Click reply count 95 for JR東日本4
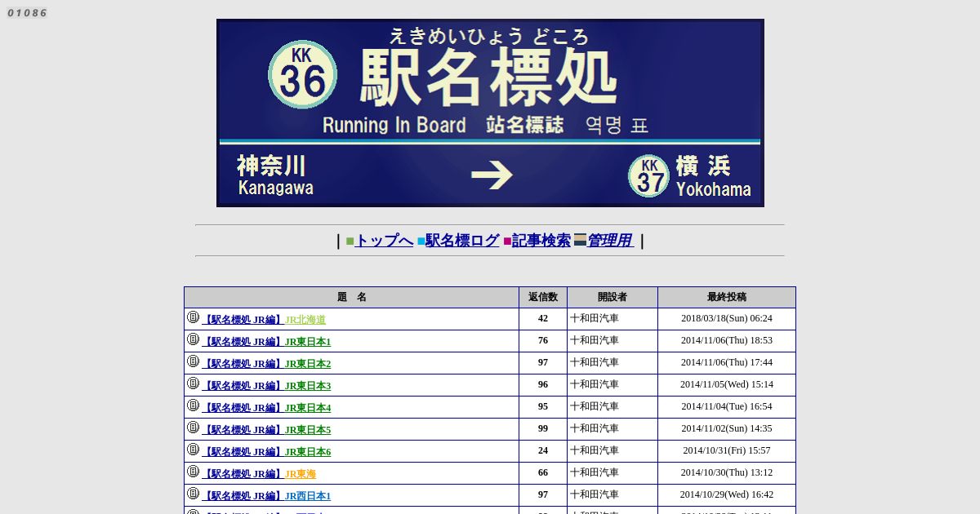The height and width of the screenshot is (514, 980). coord(543,407)
